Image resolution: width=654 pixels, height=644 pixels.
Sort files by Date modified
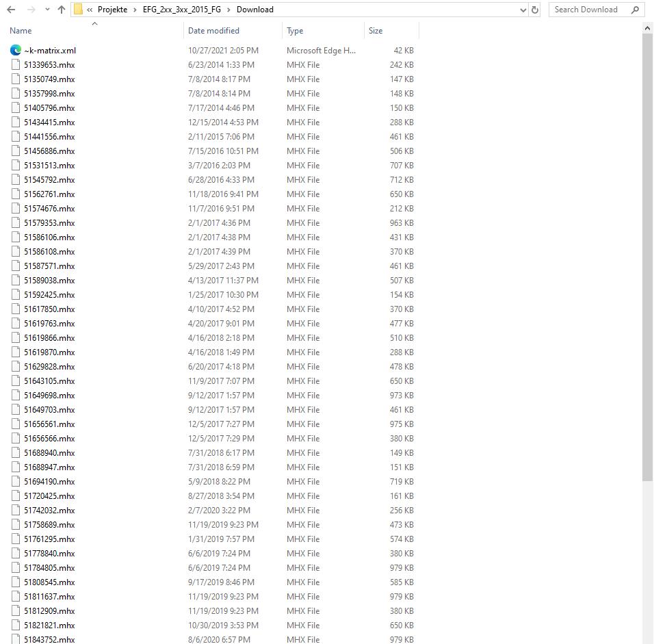point(213,31)
